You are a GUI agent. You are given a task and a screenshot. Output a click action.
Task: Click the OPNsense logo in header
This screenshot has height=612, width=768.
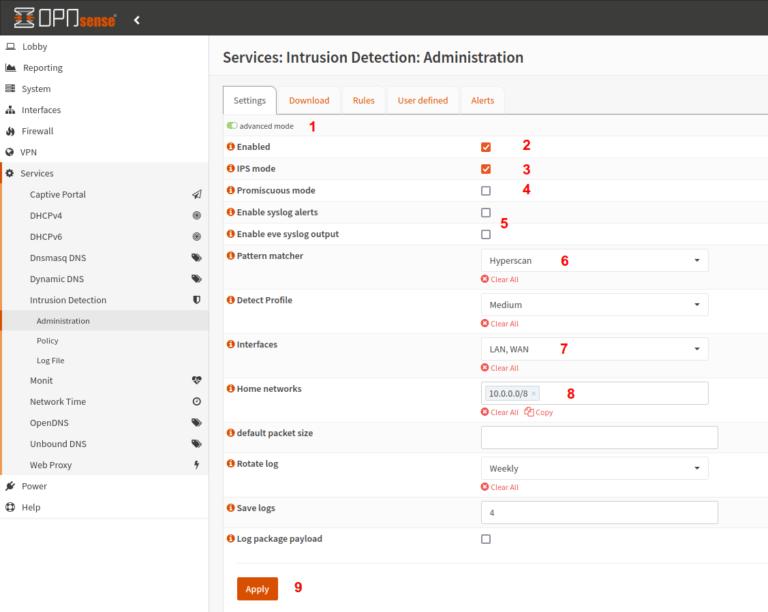(x=65, y=18)
